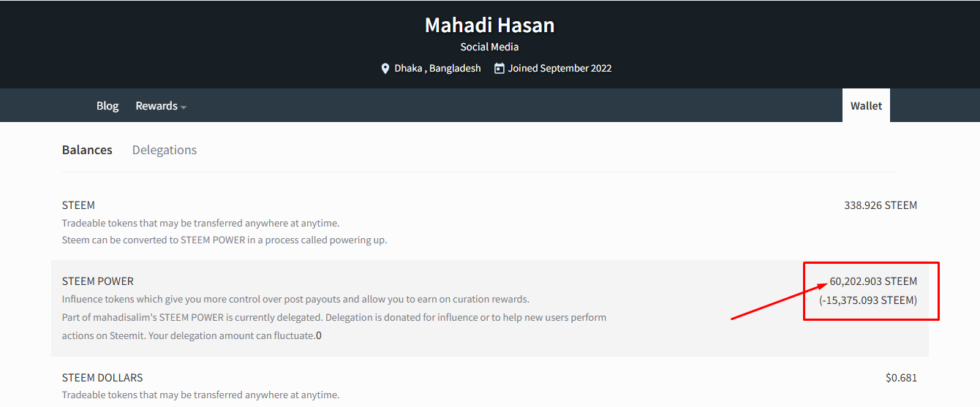Open the Blog tab
980x407 pixels.
click(108, 106)
